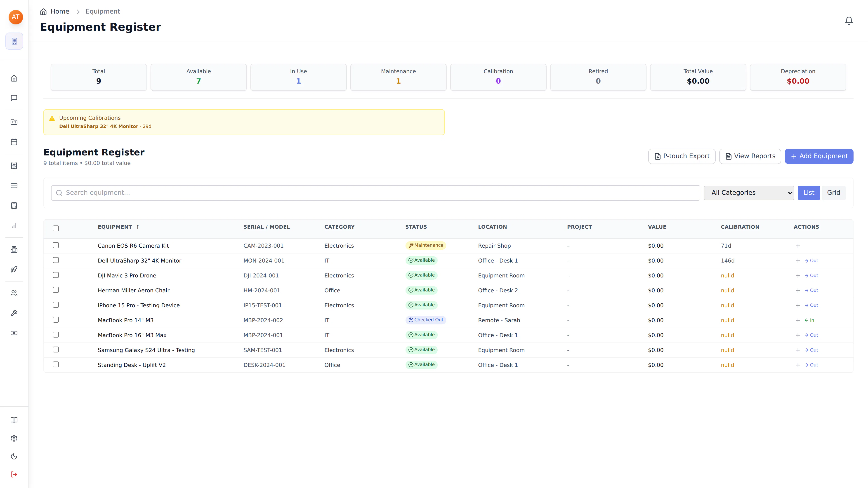This screenshot has height=488, width=868.
Task: Click plus icon in Canon EOS row
Action: point(797,246)
